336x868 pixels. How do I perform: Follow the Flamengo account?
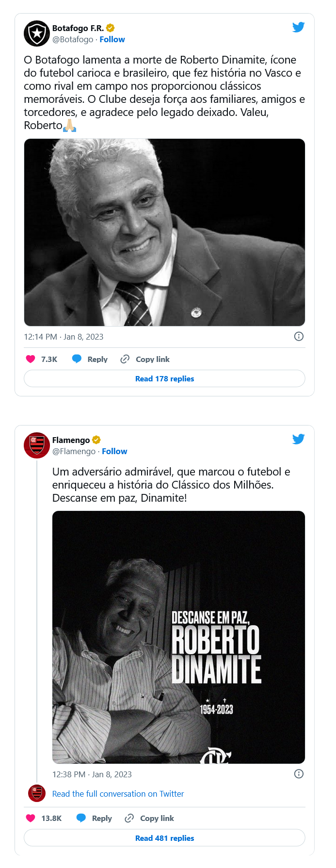(114, 451)
